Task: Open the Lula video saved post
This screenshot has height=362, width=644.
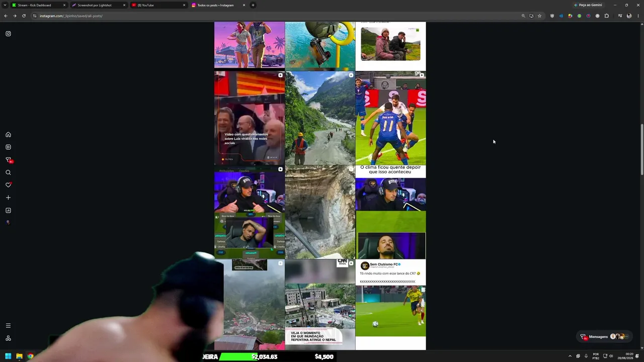Action: pyautogui.click(x=250, y=118)
